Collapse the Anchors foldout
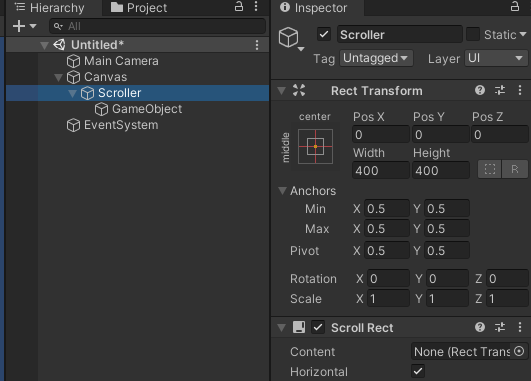This screenshot has width=531, height=381. pyautogui.click(x=282, y=191)
